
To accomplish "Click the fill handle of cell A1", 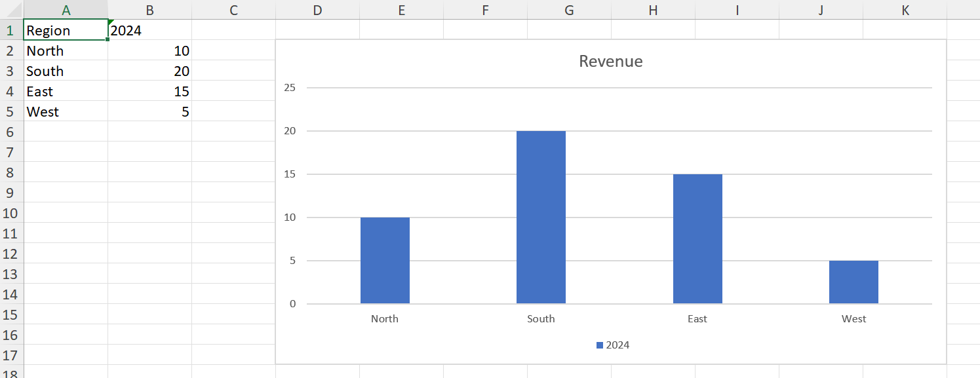I will (107, 40).
